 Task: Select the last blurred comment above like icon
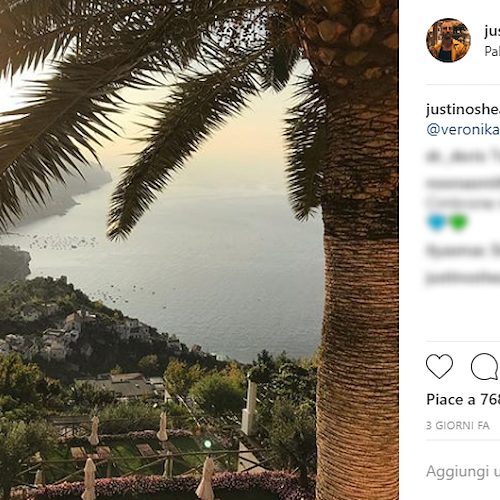coord(463,278)
